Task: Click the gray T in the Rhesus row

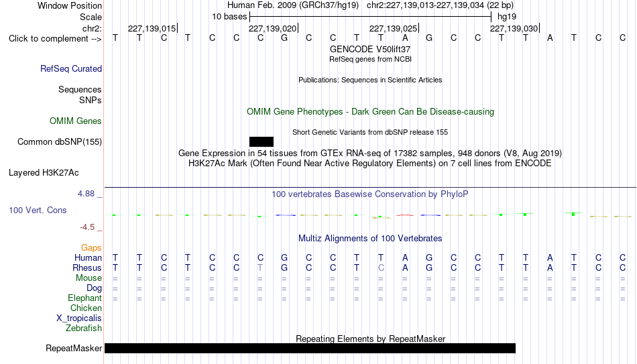Action: 260,268
